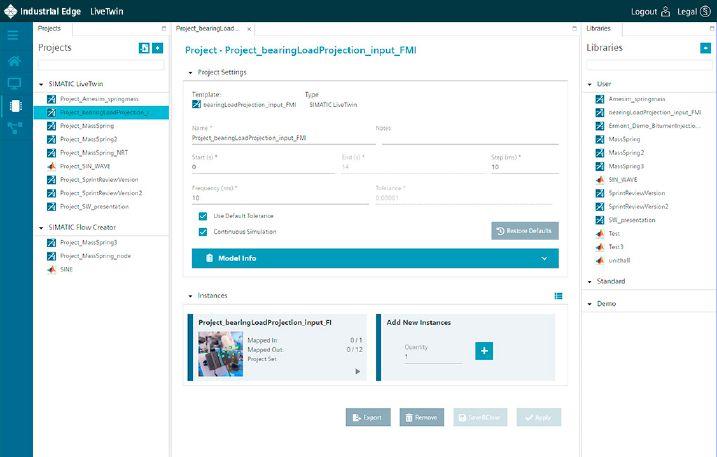This screenshot has width=717, height=457.
Task: Click the Save&Close button
Action: tap(480, 417)
